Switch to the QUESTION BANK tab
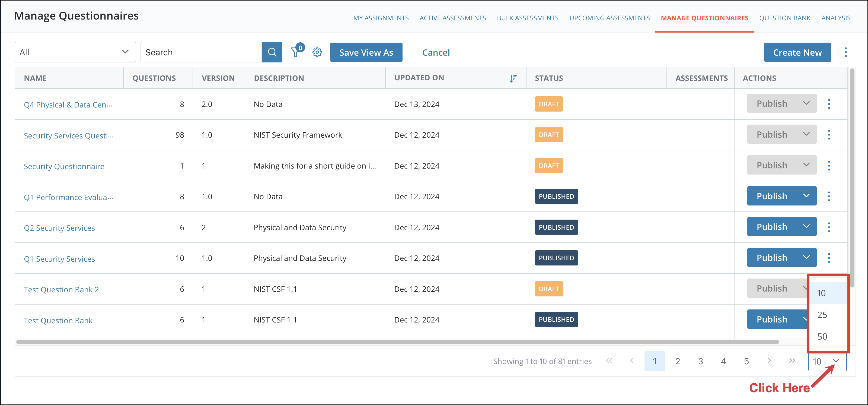 [785, 18]
